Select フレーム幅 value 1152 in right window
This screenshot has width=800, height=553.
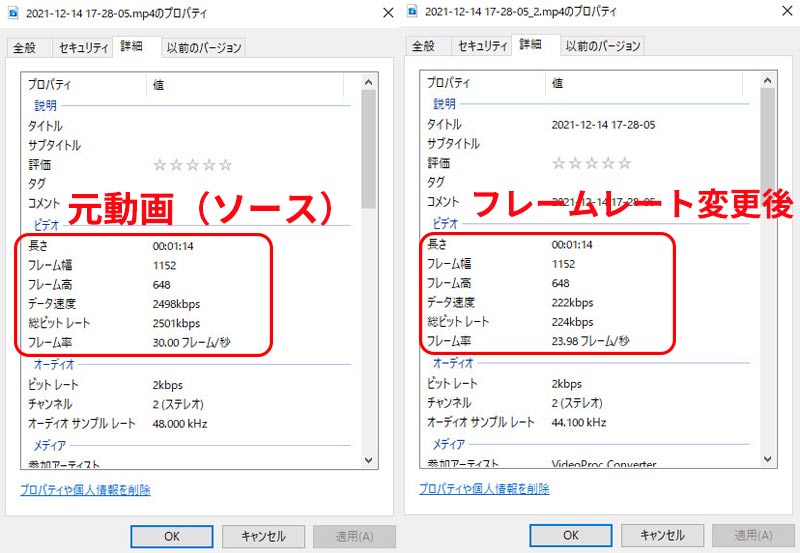point(563,264)
